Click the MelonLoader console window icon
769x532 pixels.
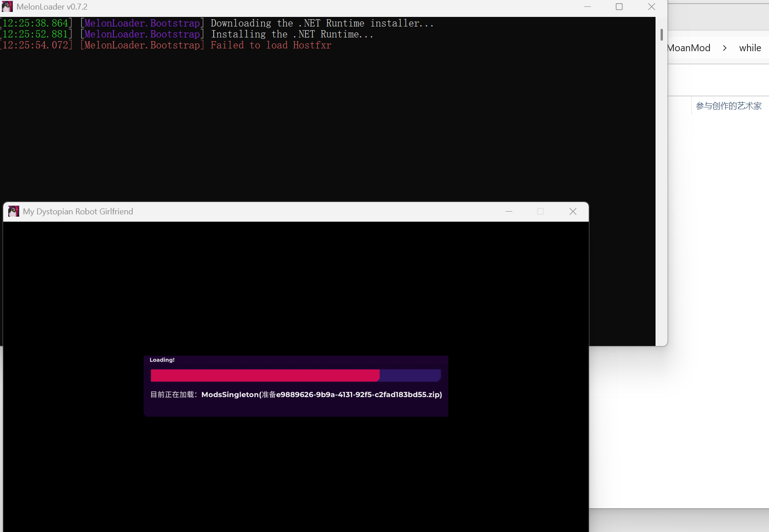pyautogui.click(x=7, y=6)
